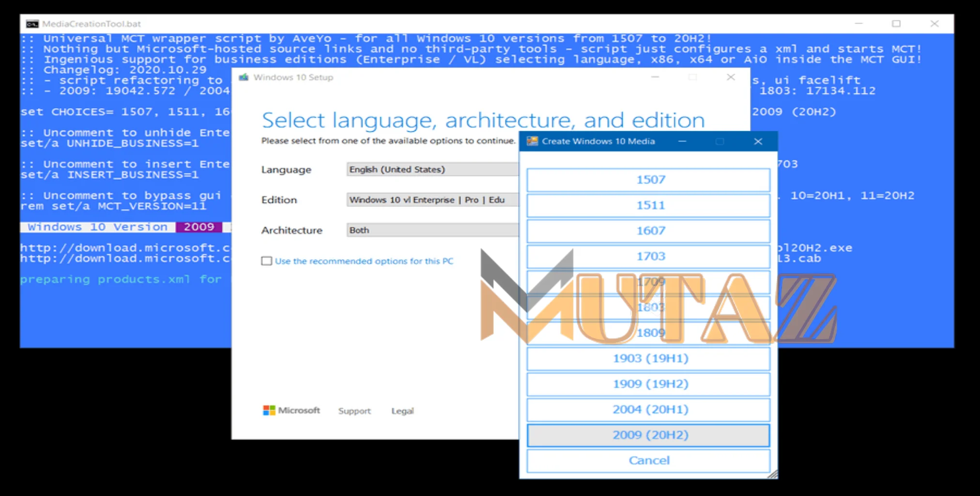Close the Windows 10 Setup window
This screenshot has height=496, width=980.
pos(731,77)
